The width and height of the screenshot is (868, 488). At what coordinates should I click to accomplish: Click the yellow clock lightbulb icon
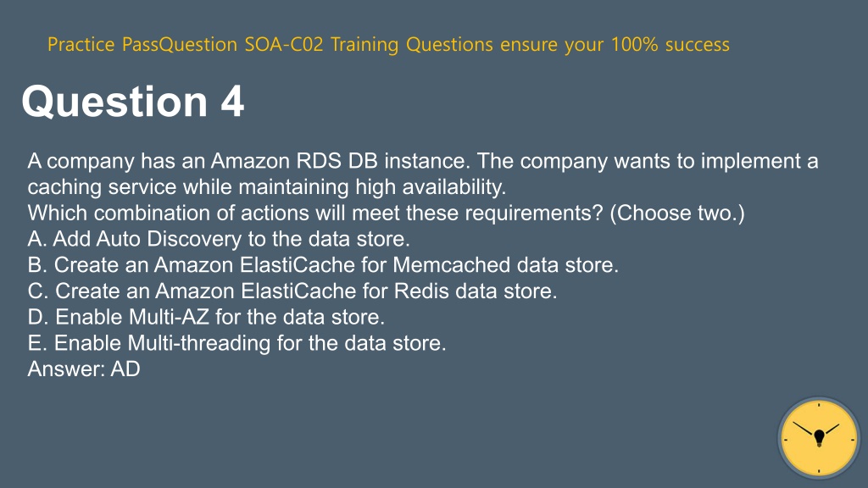tap(819, 438)
